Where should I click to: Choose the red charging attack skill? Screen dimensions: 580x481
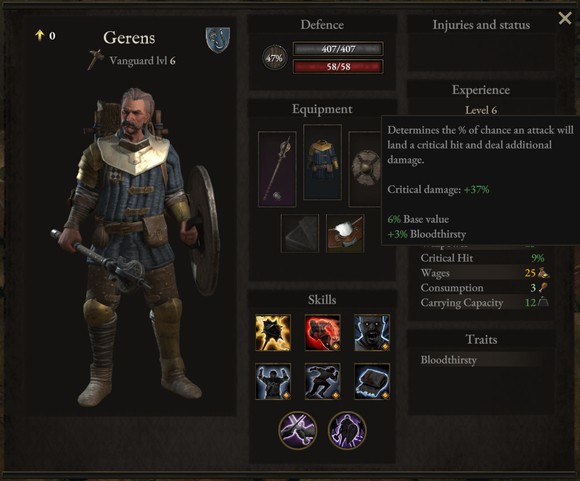[322, 333]
